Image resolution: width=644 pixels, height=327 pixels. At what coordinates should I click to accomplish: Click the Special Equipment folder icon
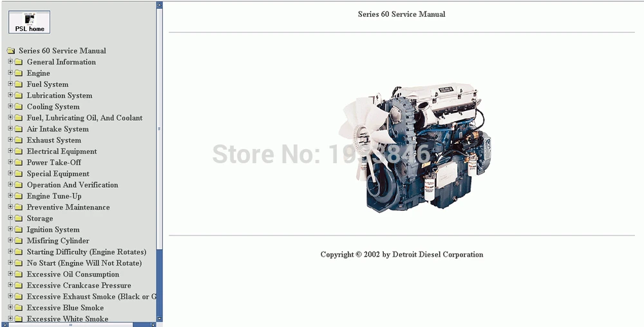[19, 173]
